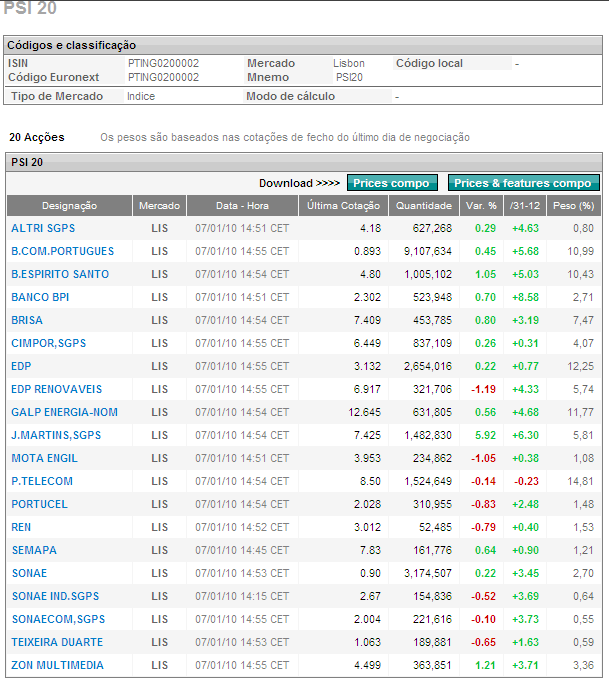The image size is (609, 686).
Task: Open the BANCO BPI link
Action: pos(40,298)
